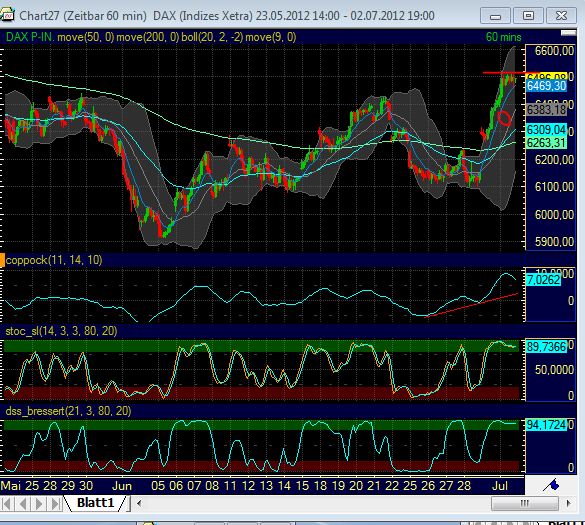The width and height of the screenshot is (585, 525).
Task: Click coppock value 7,0262
Action: pos(543,279)
